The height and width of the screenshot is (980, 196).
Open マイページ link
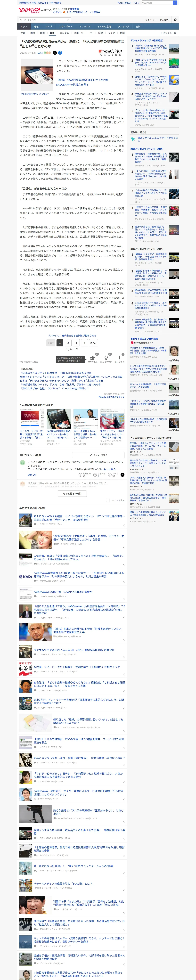click(x=150, y=20)
